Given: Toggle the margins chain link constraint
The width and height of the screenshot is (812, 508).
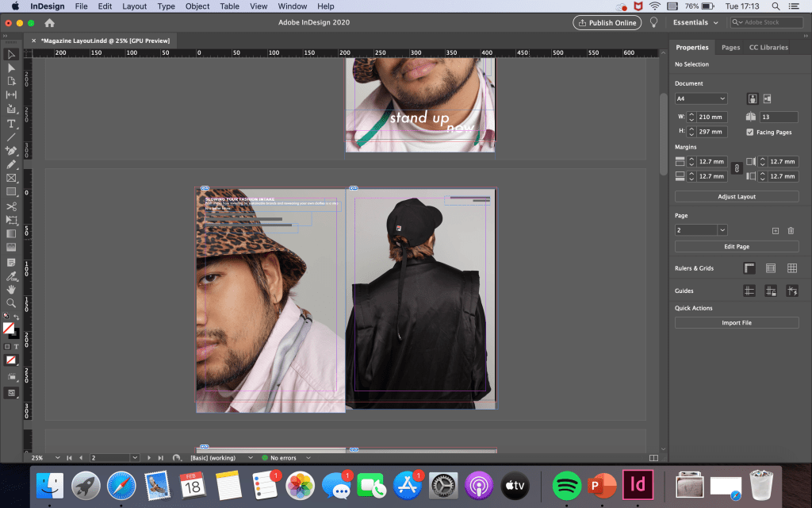Looking at the screenshot, I should pos(736,168).
